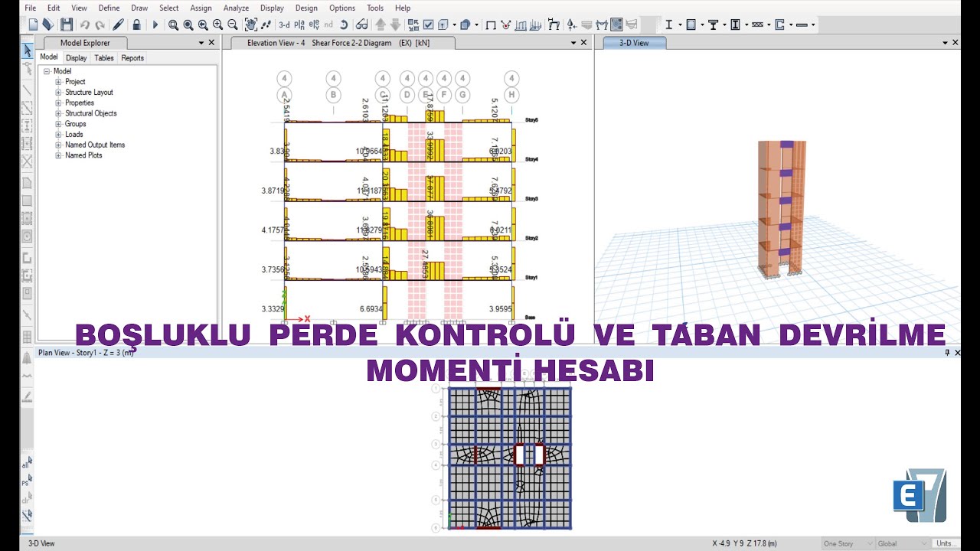Expand the Named Output Items node
980x551 pixels.
pyautogui.click(x=58, y=145)
